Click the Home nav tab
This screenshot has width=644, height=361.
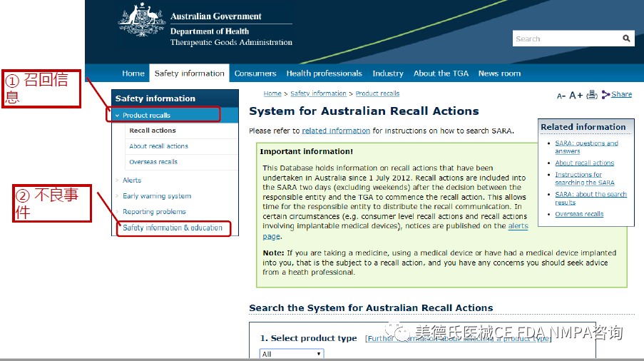pos(133,73)
